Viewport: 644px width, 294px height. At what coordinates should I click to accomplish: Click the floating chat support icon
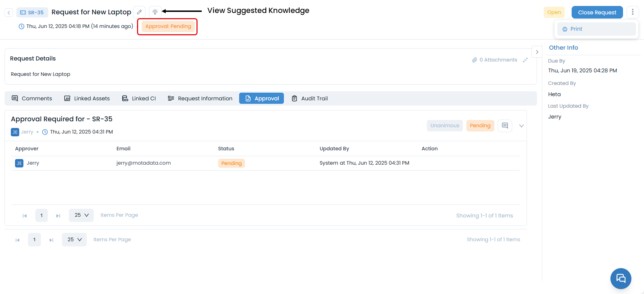tap(621, 278)
